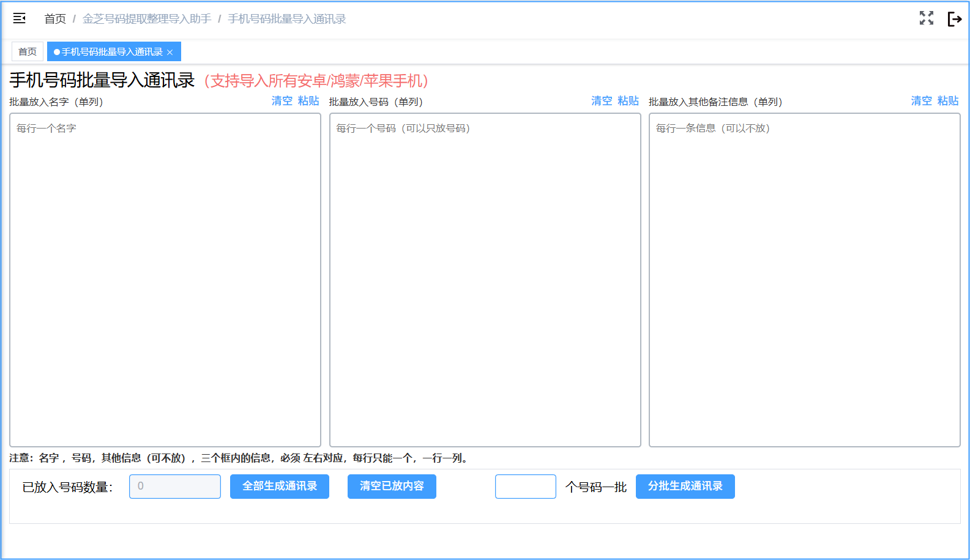Screen dimensions: 970x560
Task: Clear the remarks column with 清空
Action: click(922, 101)
